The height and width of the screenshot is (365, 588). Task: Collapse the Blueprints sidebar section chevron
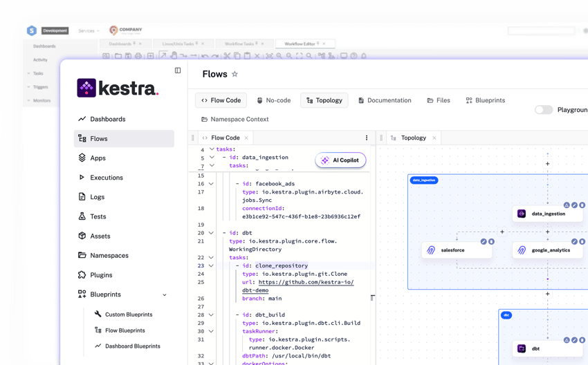(165, 295)
